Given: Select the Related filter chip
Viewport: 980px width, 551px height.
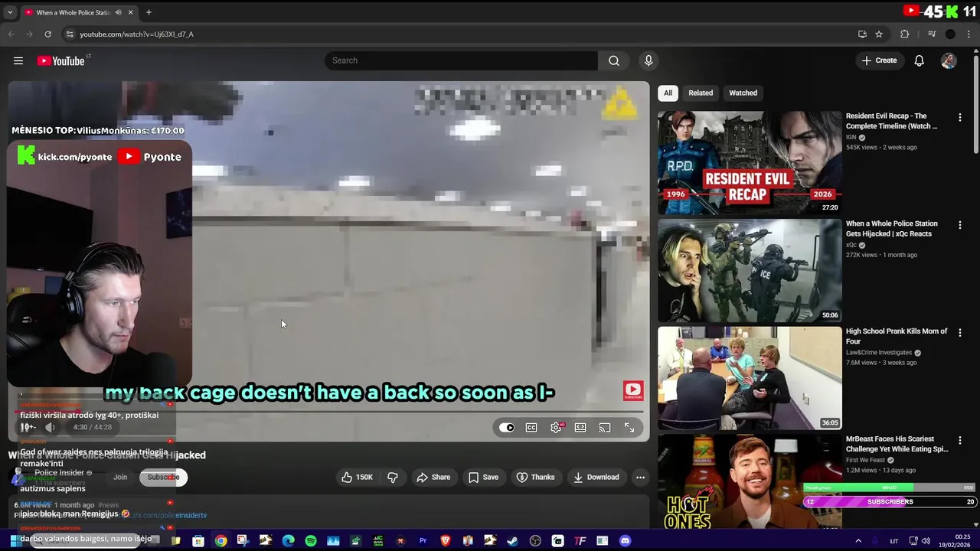Looking at the screenshot, I should click(x=701, y=93).
